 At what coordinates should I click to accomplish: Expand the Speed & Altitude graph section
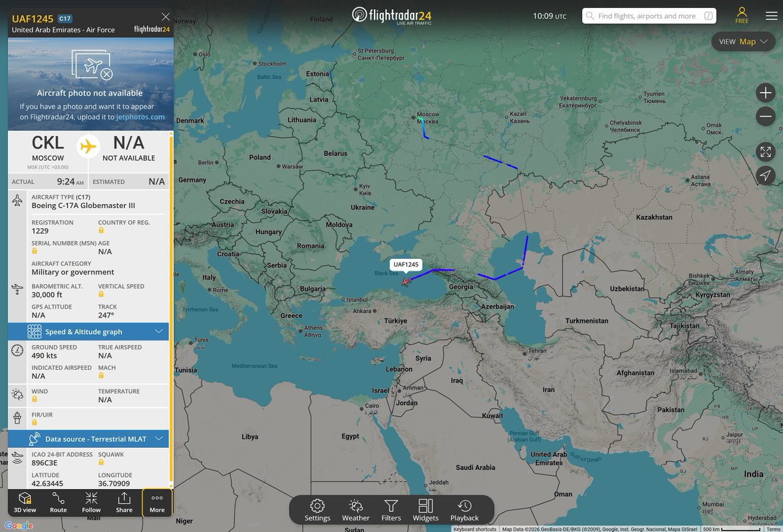(x=89, y=332)
